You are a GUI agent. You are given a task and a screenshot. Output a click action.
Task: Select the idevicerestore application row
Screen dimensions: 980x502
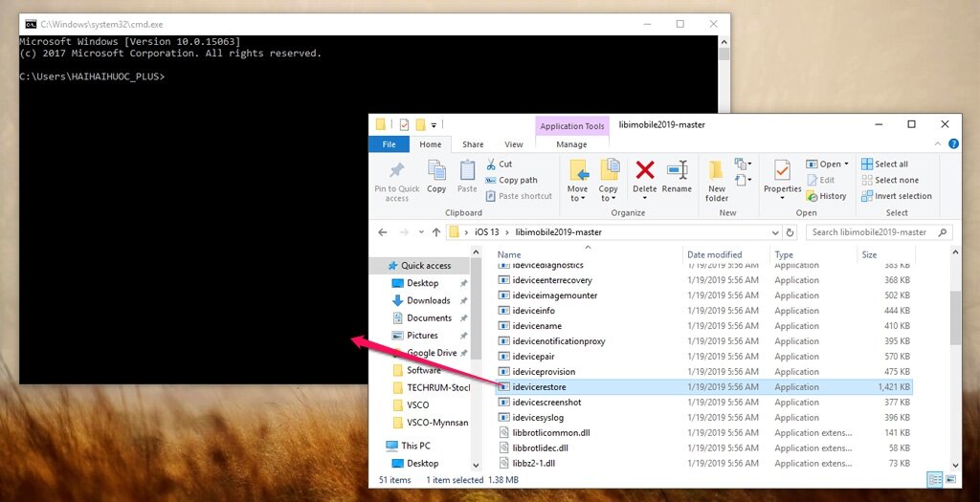click(703, 387)
